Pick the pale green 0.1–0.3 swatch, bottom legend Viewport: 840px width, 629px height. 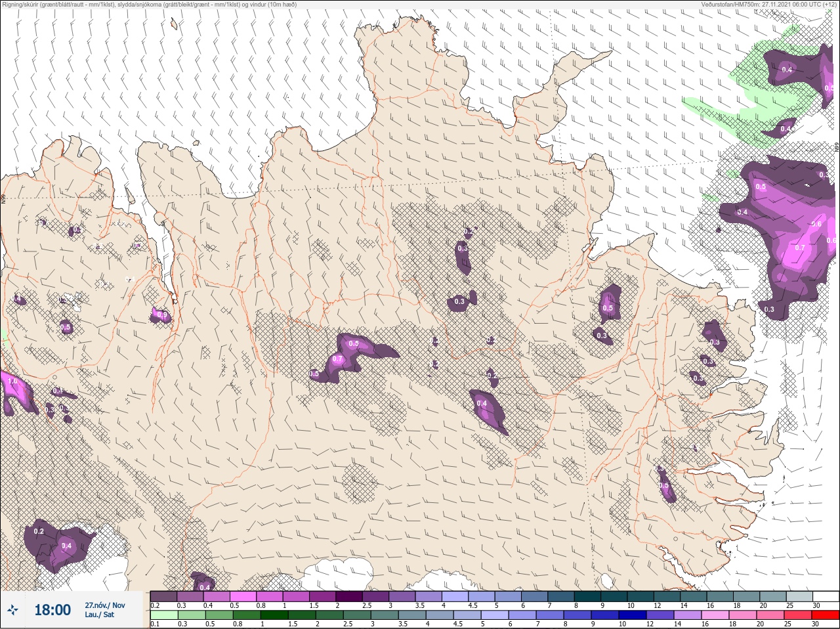(163, 615)
